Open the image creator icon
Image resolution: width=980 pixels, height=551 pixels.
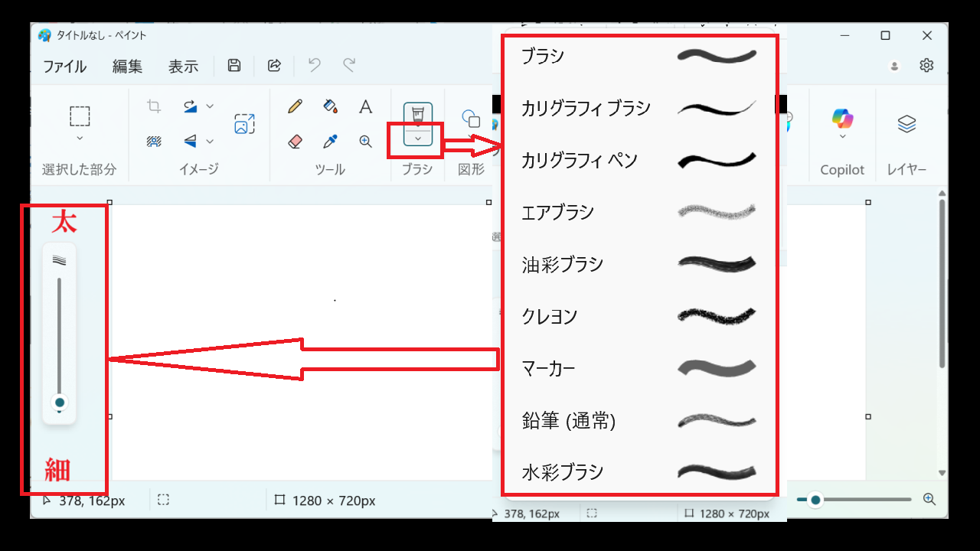(x=244, y=124)
